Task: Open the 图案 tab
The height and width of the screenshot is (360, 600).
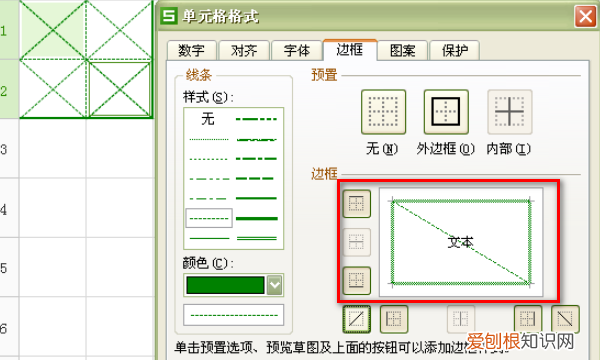Action: (403, 50)
